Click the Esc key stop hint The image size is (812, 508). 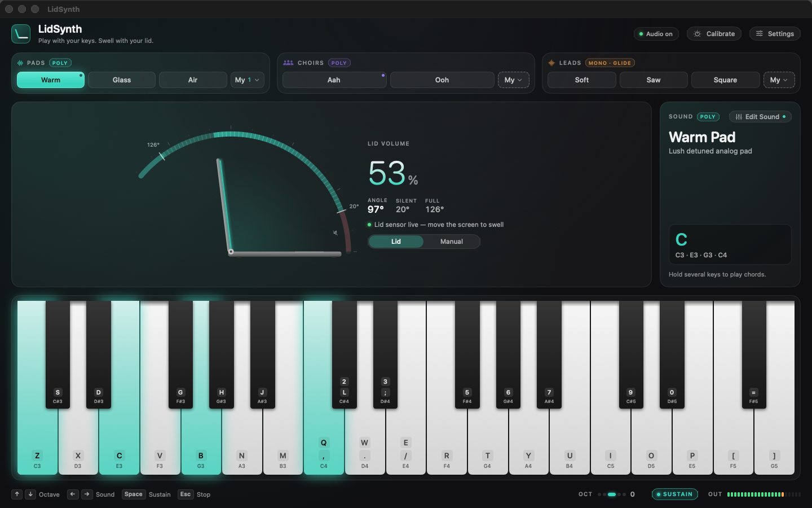186,494
